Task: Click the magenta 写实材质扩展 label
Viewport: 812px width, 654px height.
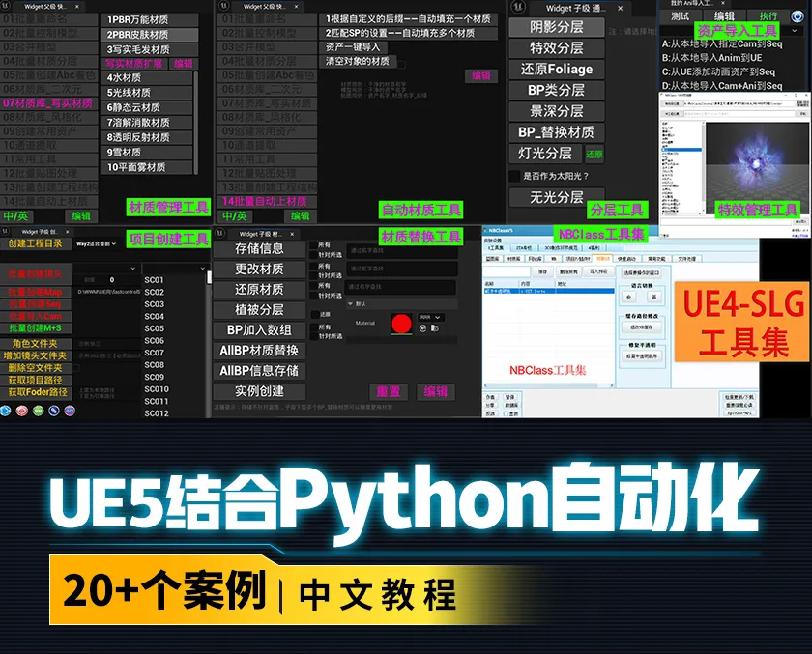Action: 134,64
